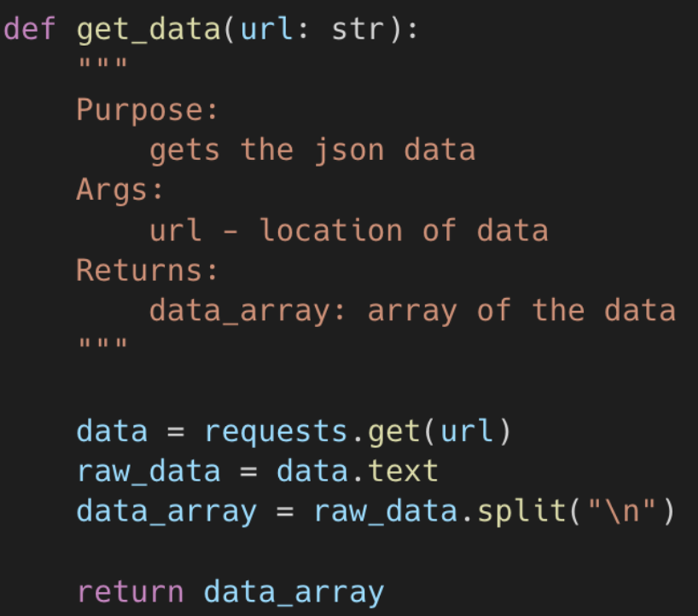Image resolution: width=698 pixels, height=616 pixels.
Task: Click the Args: heading in docstring
Action: [120, 190]
